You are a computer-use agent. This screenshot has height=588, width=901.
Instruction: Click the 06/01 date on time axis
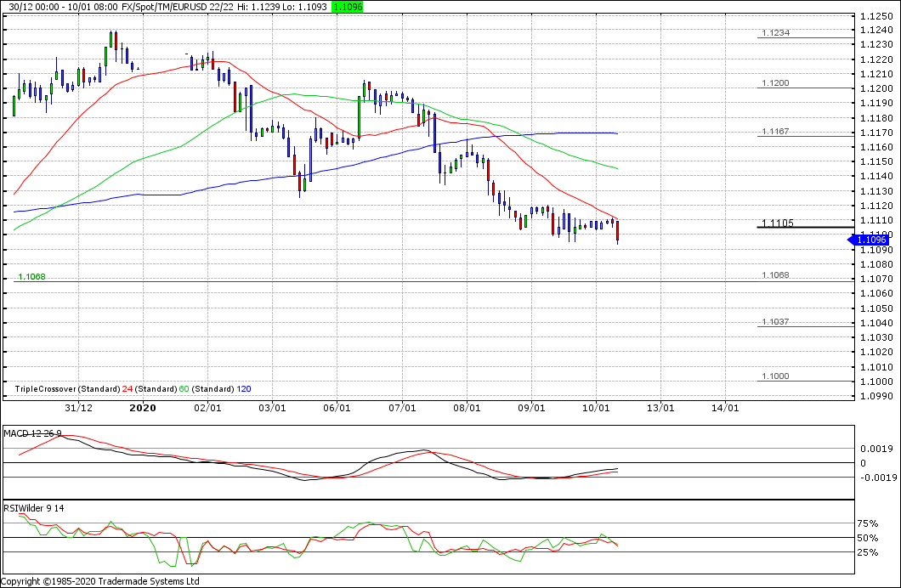coord(337,408)
